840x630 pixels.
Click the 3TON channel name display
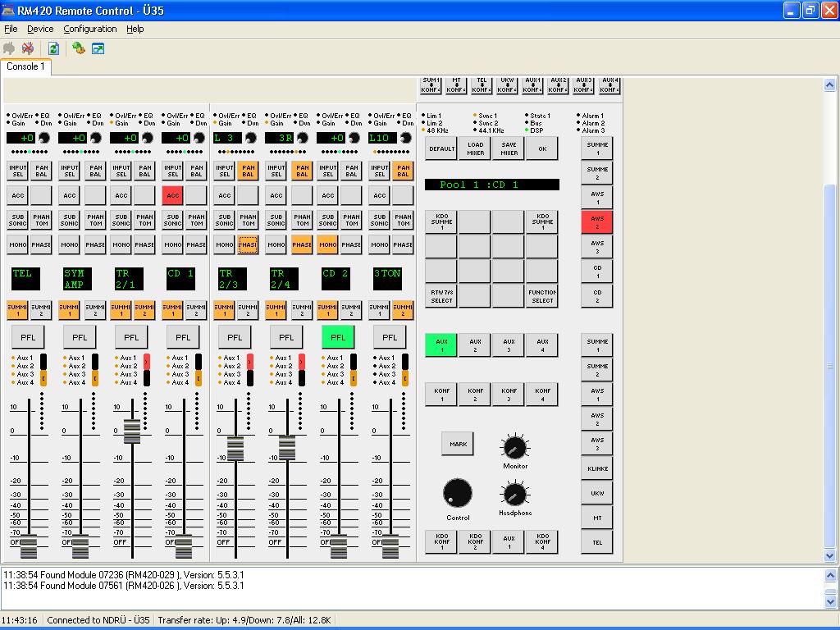(x=387, y=279)
